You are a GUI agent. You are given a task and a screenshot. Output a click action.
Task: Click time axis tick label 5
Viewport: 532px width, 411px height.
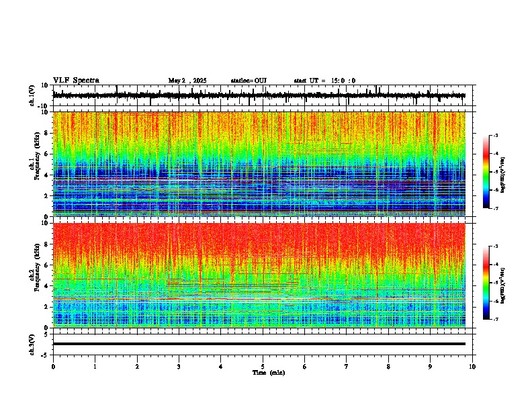point(263,367)
